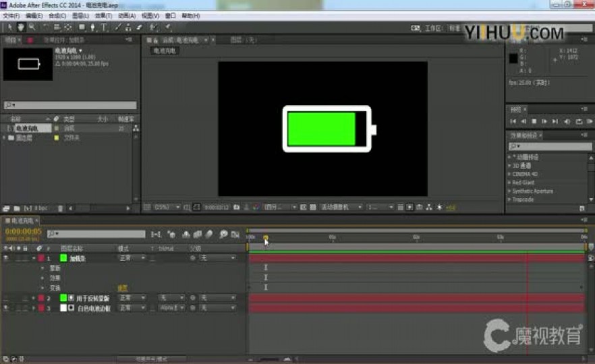Open composition mini-flowchart in timeline
This screenshot has height=364, width=595.
click(x=156, y=235)
